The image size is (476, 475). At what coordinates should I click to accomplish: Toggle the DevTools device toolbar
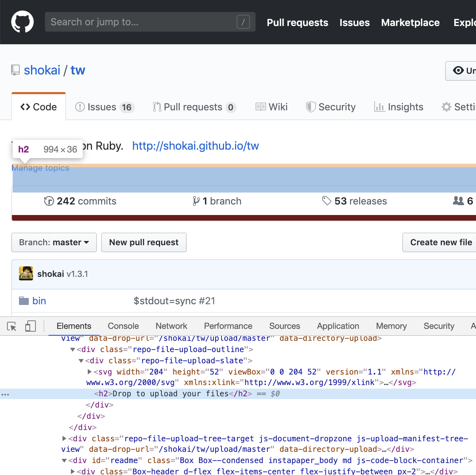[x=31, y=326]
